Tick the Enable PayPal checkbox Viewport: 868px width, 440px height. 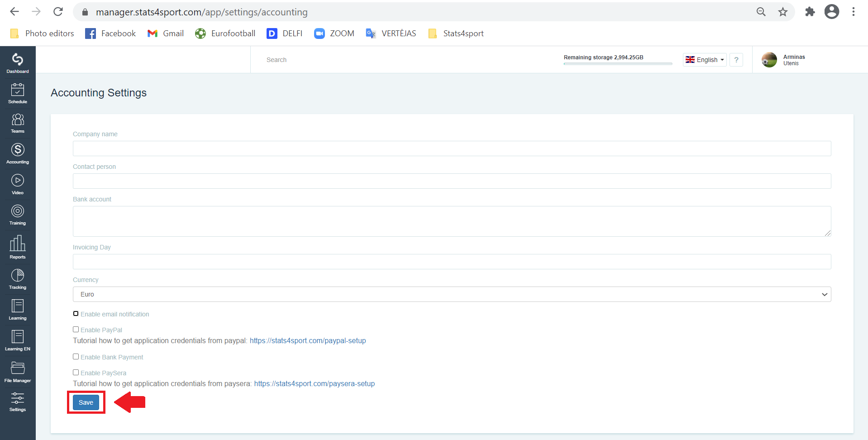click(76, 330)
